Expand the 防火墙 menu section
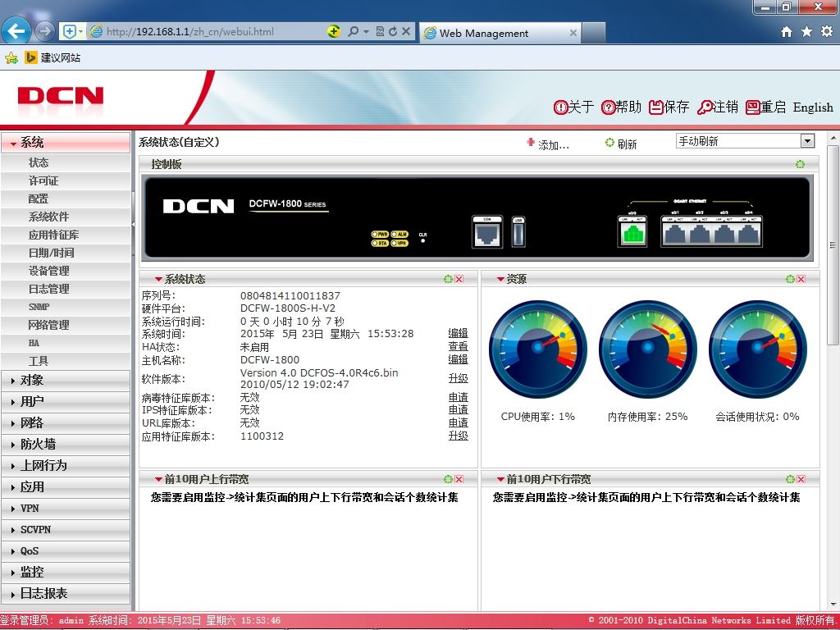 (66, 444)
